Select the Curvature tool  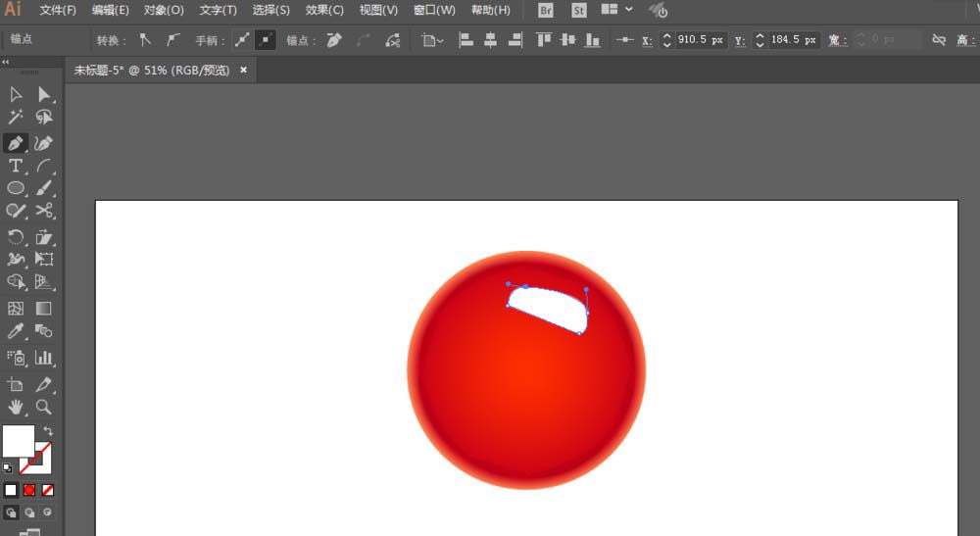43,143
